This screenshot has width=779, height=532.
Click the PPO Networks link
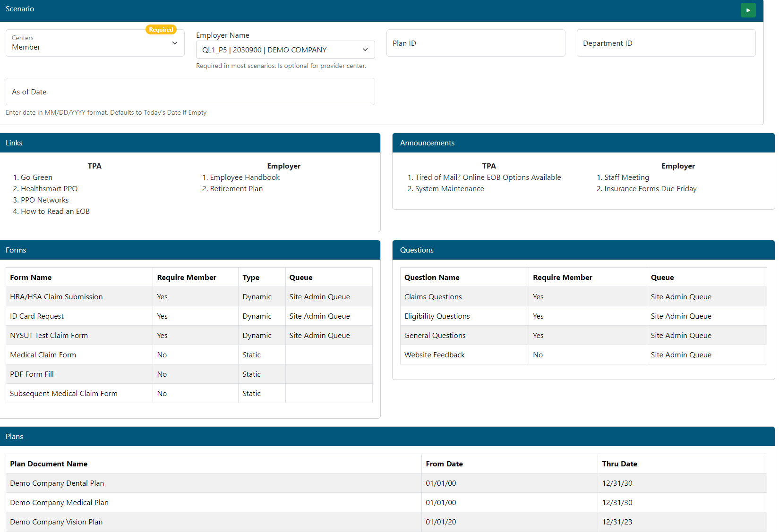[x=44, y=200]
